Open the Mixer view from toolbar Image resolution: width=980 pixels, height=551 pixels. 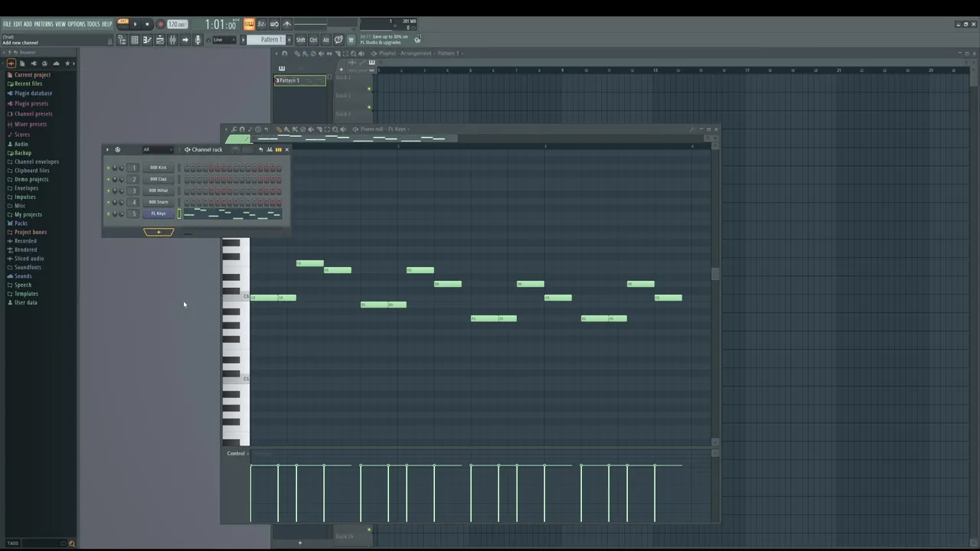172,40
